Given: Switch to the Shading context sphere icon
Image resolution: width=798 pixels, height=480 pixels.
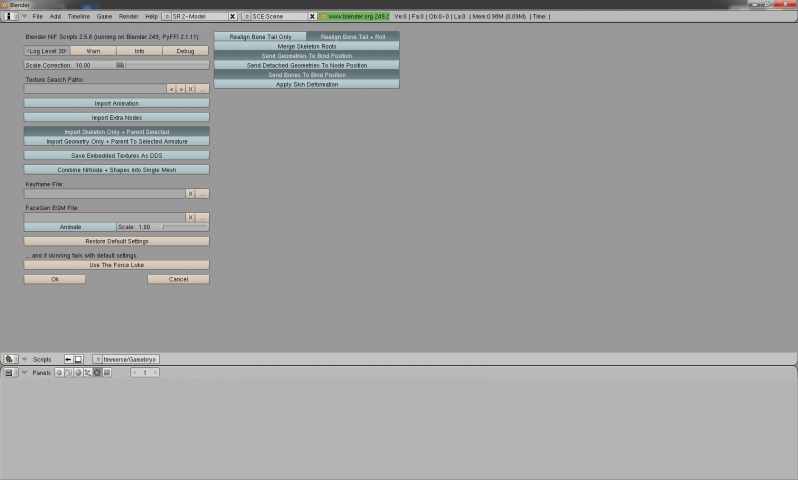Looking at the screenshot, I should tap(78, 373).
